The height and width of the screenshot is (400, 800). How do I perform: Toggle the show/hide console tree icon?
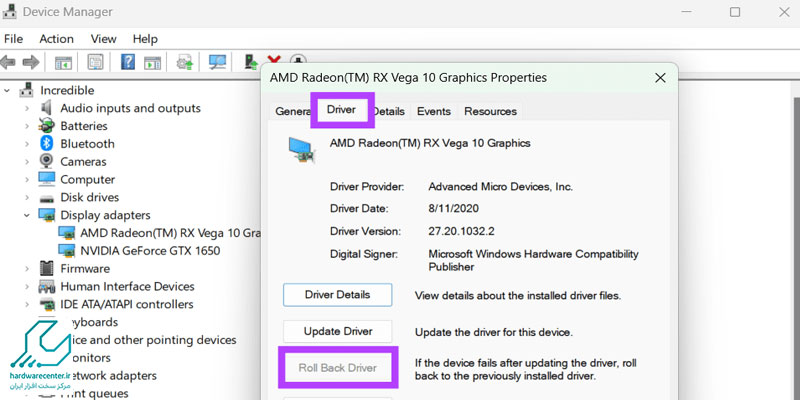63,63
